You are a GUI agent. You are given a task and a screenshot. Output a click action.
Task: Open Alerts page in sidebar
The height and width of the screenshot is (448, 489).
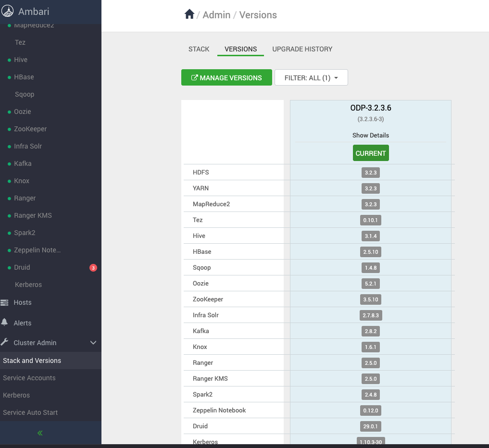tap(23, 323)
